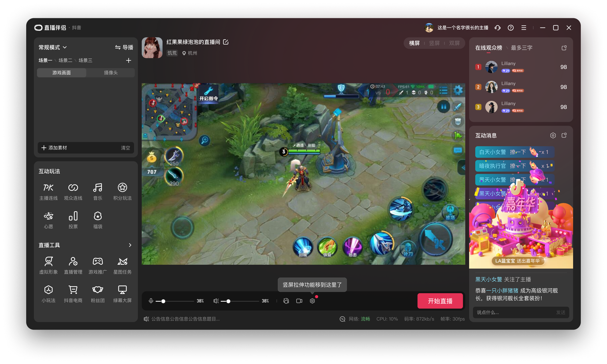The image size is (607, 364).
Task: Open the 心愿 wish feature
Action: pos(48,220)
